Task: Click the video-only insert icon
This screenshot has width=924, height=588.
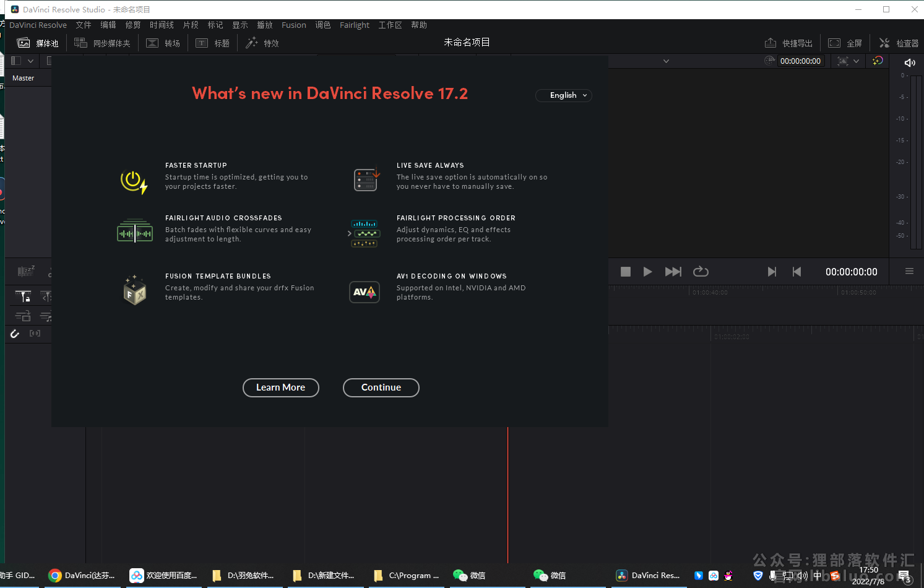Action: pos(23,316)
